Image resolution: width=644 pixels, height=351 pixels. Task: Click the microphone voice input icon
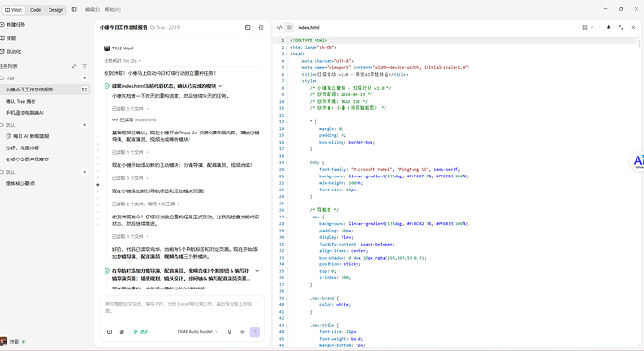tap(230, 331)
